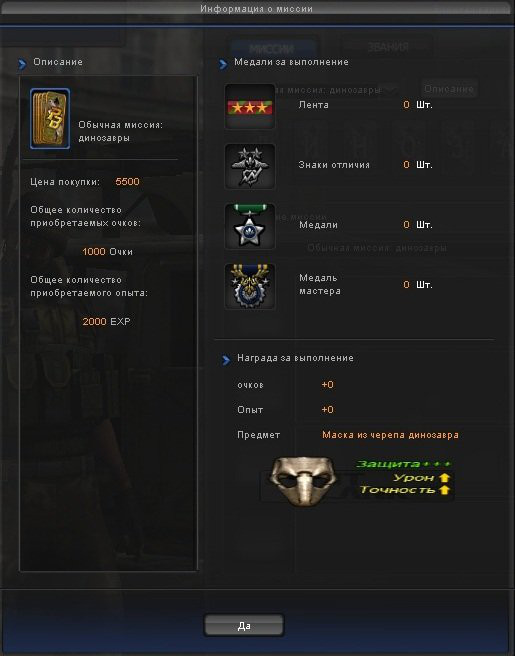Screen dimensions: 515x656
Task: Click the dinosaur skull mask image
Action: 302,482
